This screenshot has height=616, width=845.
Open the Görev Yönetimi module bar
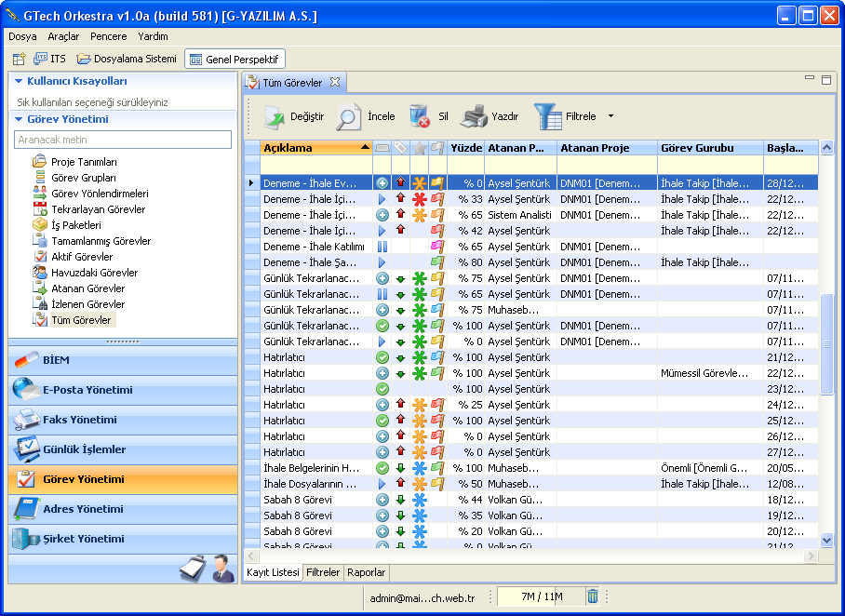(123, 479)
